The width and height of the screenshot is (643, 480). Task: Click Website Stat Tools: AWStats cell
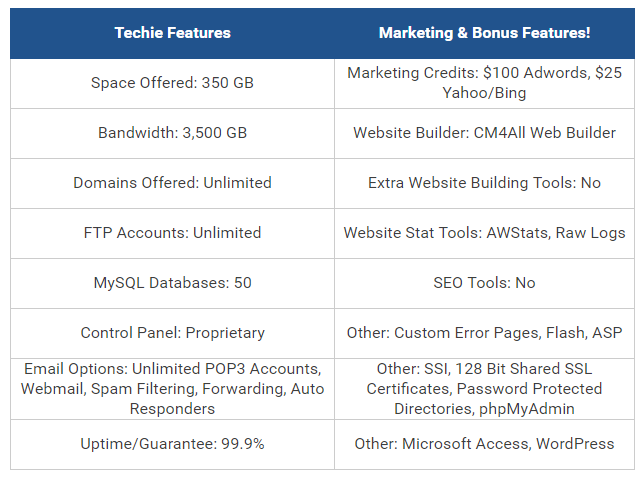tap(484, 233)
